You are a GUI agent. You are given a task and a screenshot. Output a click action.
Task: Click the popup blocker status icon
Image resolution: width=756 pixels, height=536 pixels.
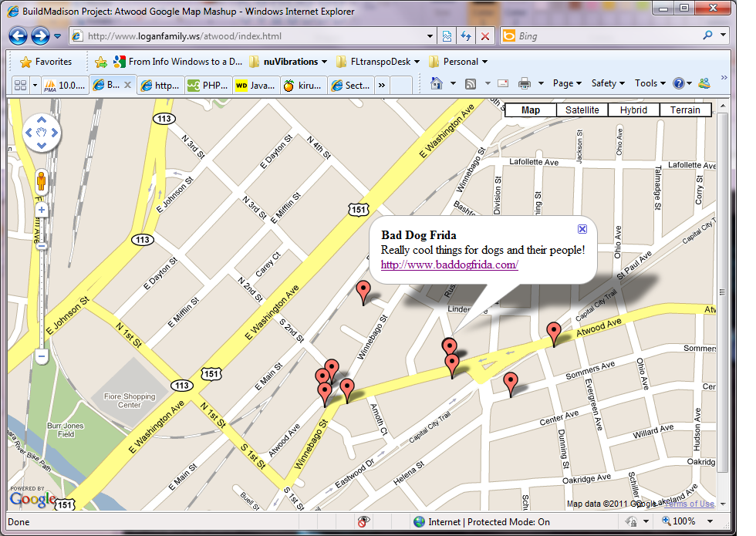click(x=363, y=521)
